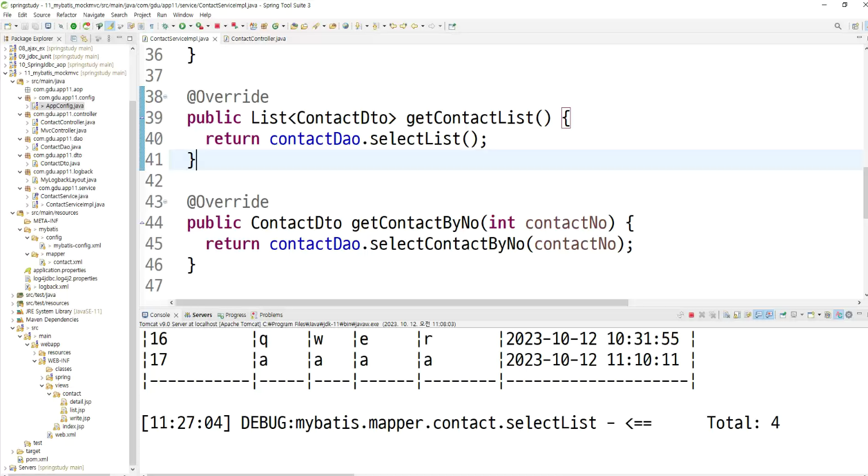Expand the Maven Dependencies node
868x476 pixels.
pos(13,320)
